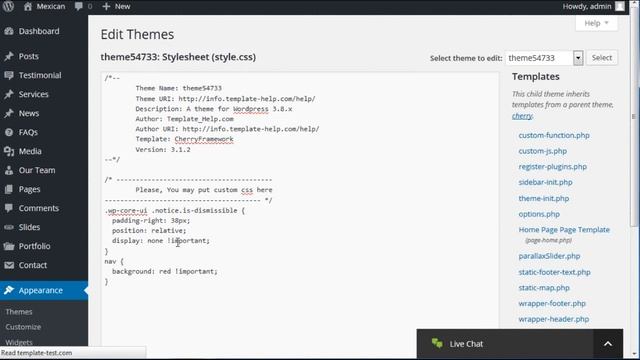Click the 'Template: CherryFramework' line
Screen dimensions: 640x360
[x=184, y=139]
